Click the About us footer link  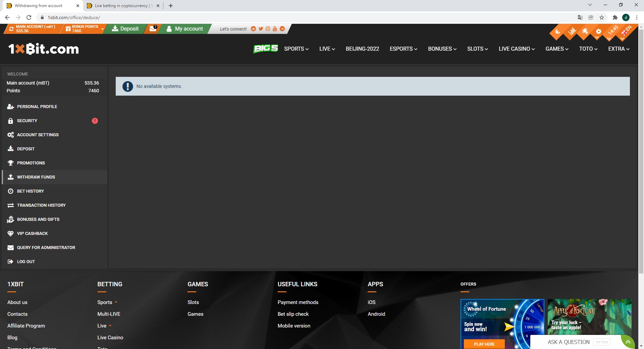point(17,302)
